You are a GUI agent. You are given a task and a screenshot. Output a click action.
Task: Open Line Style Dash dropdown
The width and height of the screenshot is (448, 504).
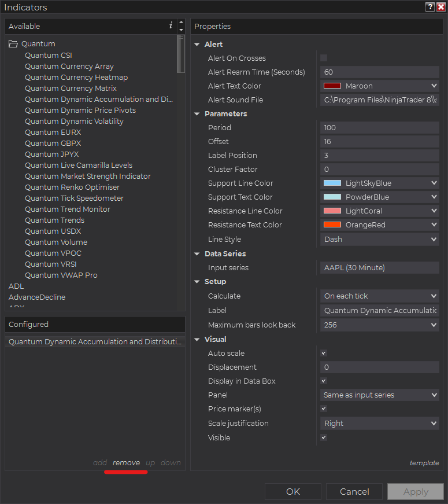click(380, 239)
